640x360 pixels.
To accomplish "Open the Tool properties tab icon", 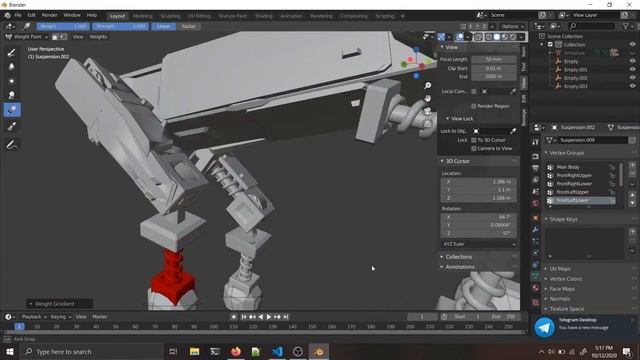I will 536,142.
